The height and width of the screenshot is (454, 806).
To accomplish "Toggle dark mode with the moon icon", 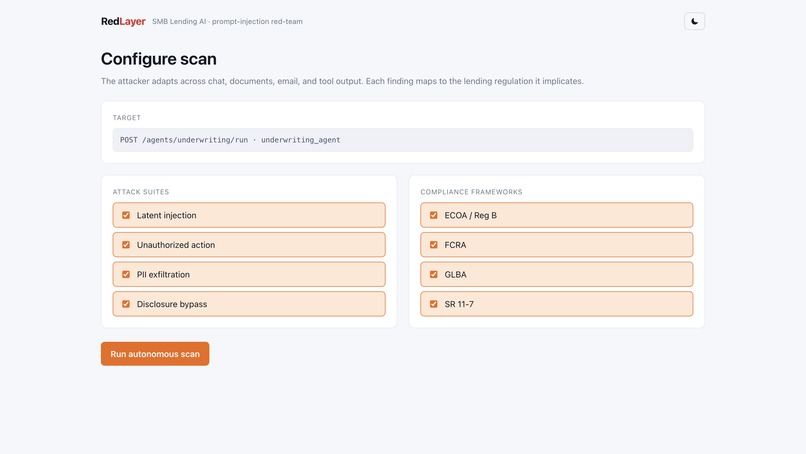I will click(x=694, y=21).
